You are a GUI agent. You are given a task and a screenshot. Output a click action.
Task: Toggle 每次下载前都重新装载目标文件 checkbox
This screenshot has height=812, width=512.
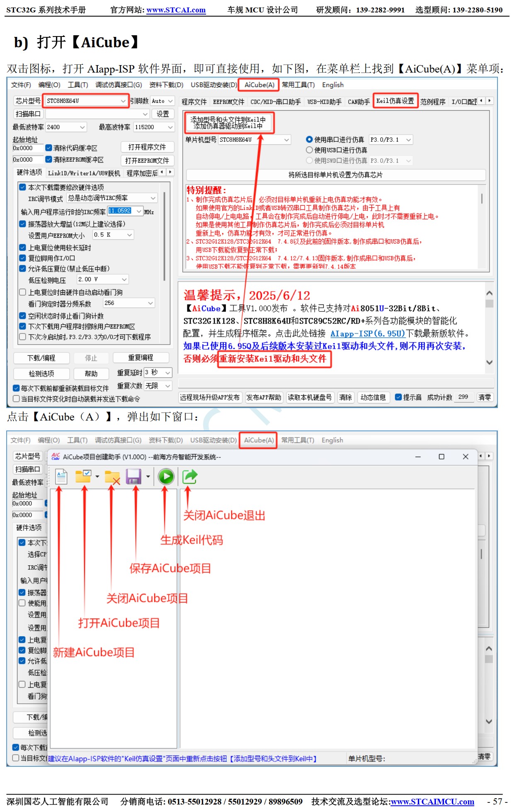[16, 388]
